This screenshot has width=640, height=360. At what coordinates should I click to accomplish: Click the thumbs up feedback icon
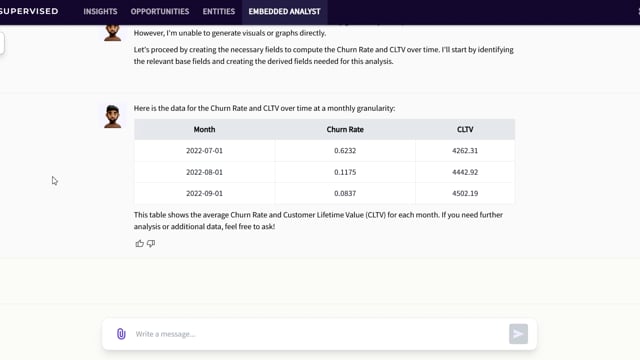(x=140, y=244)
